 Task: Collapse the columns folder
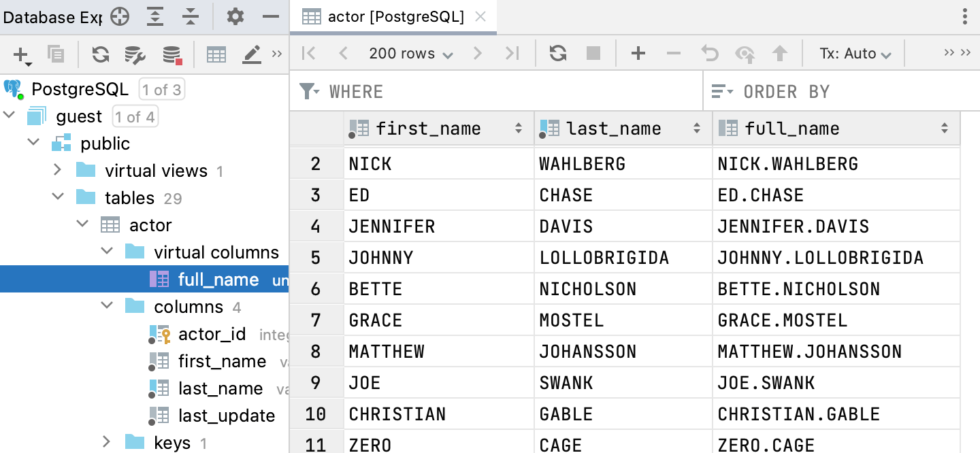(106, 306)
